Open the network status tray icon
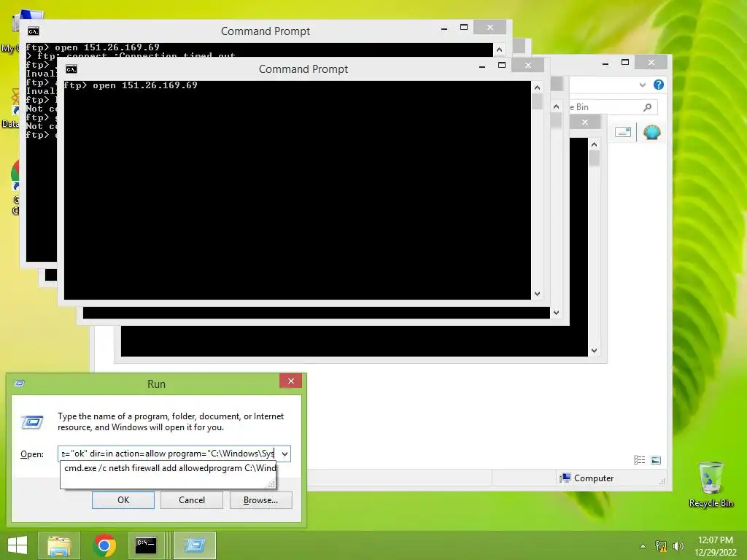747x560 pixels. point(661,546)
